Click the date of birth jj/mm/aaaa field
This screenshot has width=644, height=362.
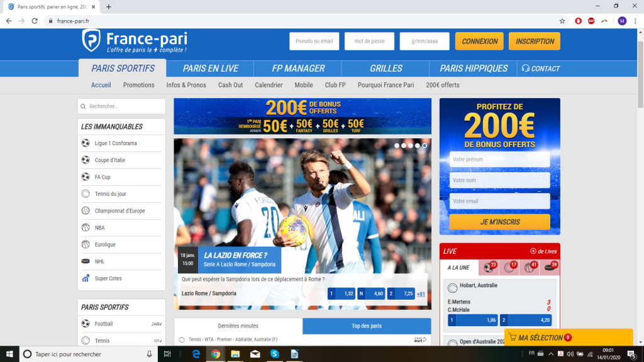425,41
